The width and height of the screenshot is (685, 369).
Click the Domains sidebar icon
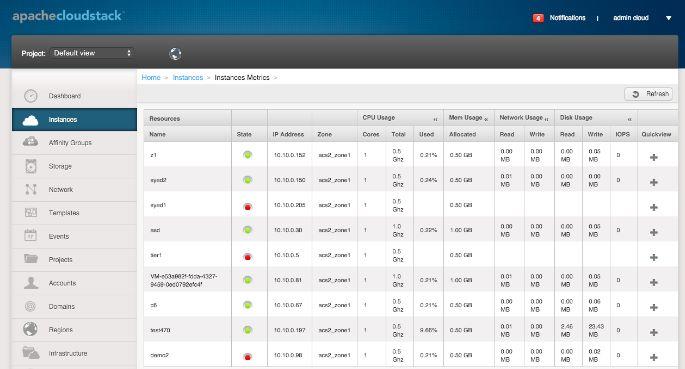[31, 306]
